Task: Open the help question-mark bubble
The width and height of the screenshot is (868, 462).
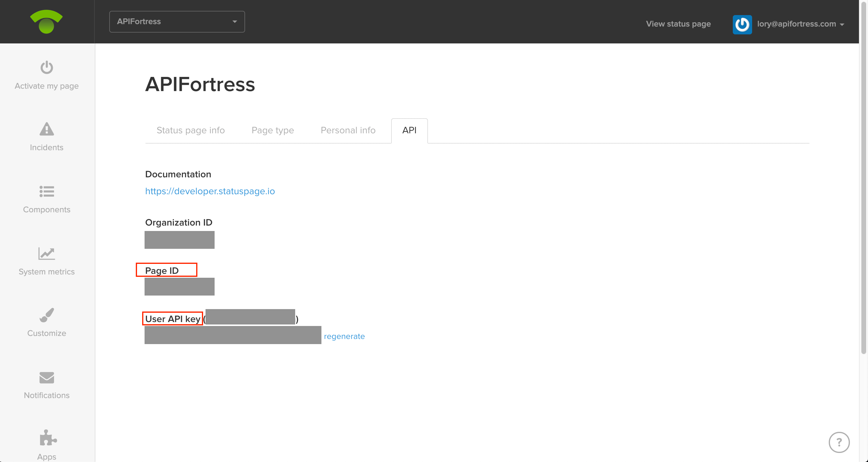Action: tap(839, 442)
